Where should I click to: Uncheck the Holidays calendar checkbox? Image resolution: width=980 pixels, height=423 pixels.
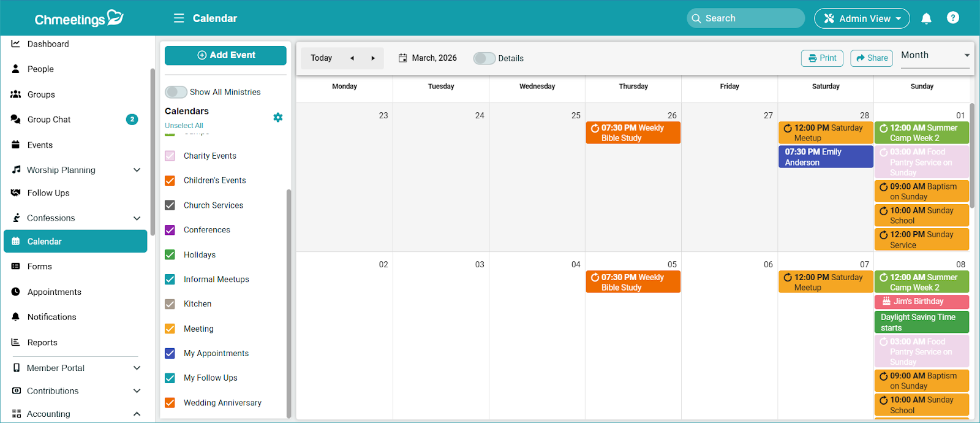pyautogui.click(x=170, y=255)
